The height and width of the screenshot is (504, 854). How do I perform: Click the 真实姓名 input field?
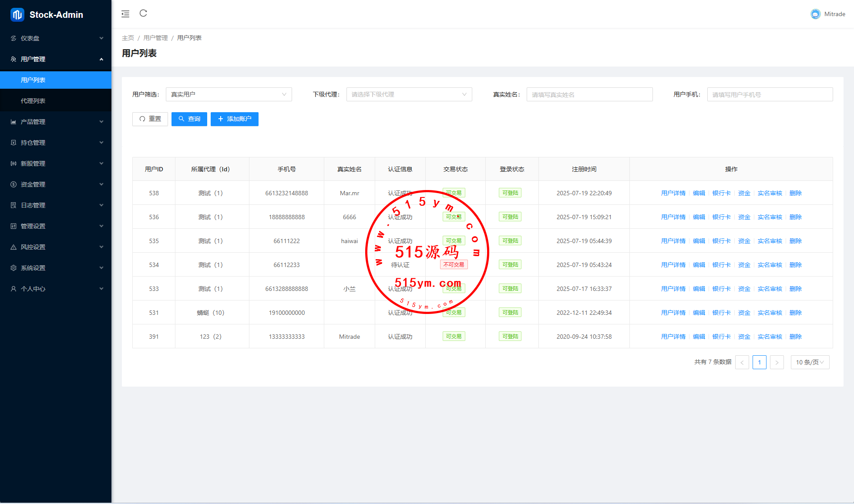click(x=589, y=94)
